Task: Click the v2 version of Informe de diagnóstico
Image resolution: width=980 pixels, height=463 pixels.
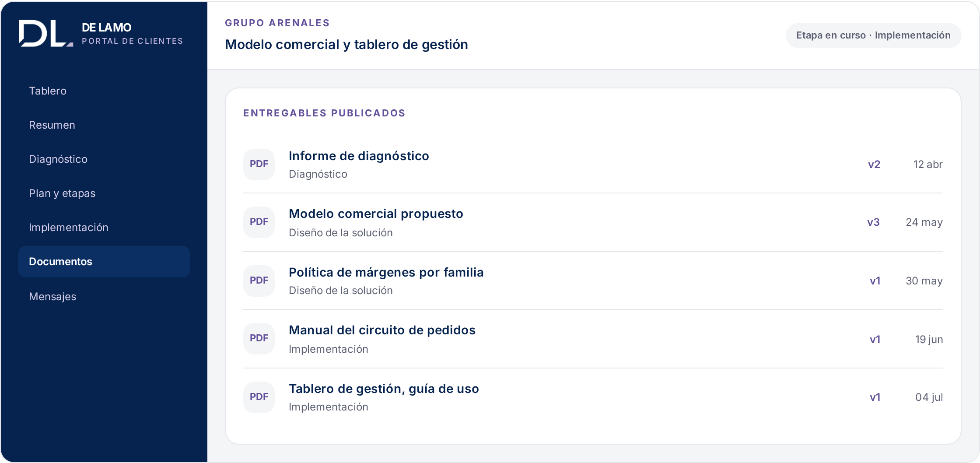Action: (874, 165)
